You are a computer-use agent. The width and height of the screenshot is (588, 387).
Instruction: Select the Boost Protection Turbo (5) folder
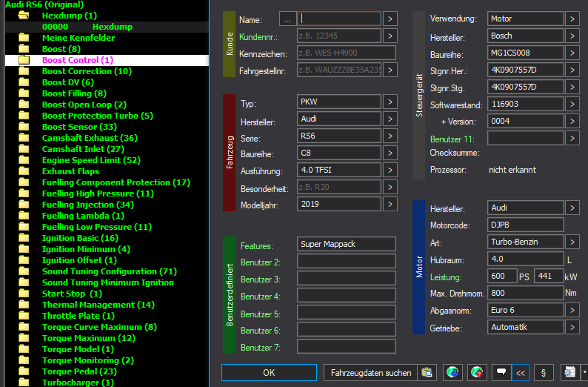click(x=98, y=116)
